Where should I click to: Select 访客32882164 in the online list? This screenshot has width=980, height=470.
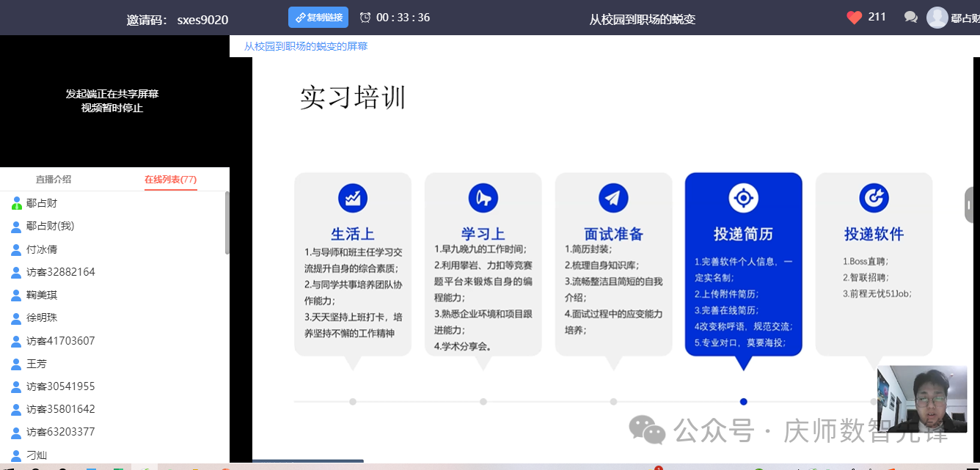coord(60,272)
